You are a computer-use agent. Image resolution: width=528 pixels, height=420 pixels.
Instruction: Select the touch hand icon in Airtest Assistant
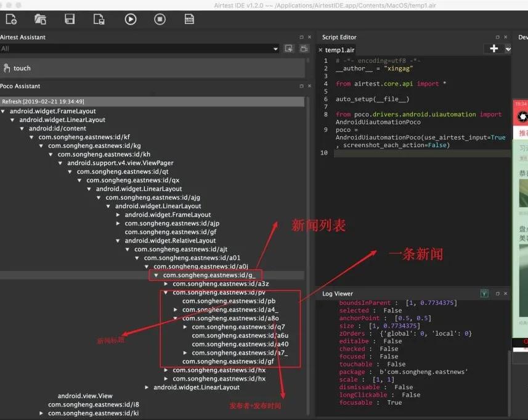click(7, 68)
